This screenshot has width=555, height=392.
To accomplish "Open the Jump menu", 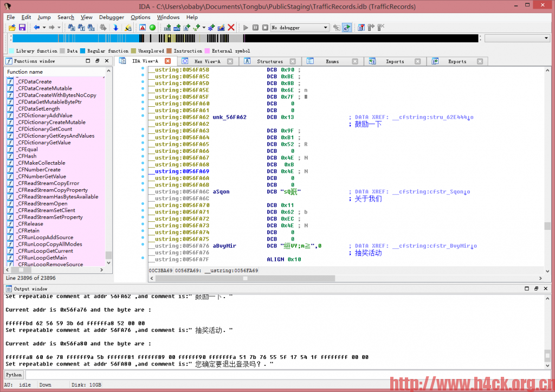I will click(44, 17).
